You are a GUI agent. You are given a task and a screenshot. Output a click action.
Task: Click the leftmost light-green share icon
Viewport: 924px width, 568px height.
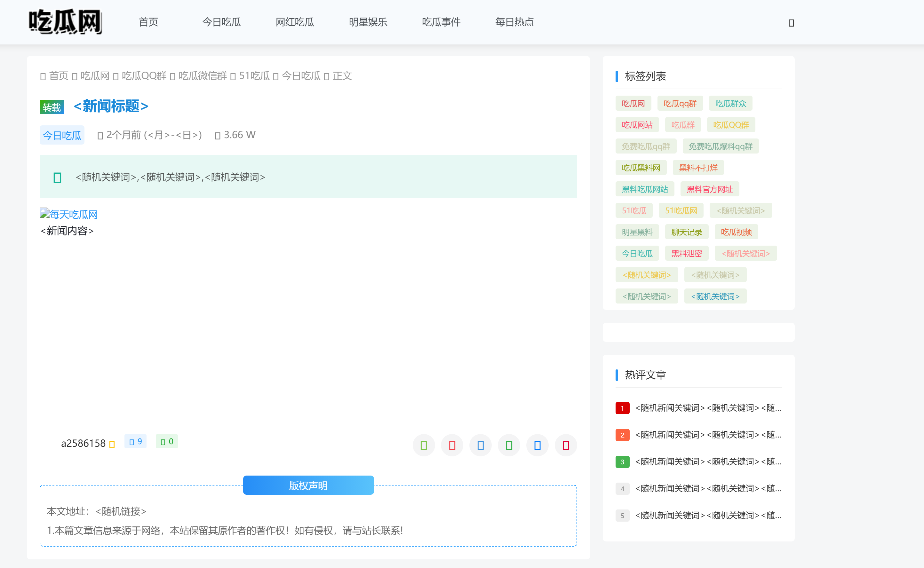click(x=424, y=445)
